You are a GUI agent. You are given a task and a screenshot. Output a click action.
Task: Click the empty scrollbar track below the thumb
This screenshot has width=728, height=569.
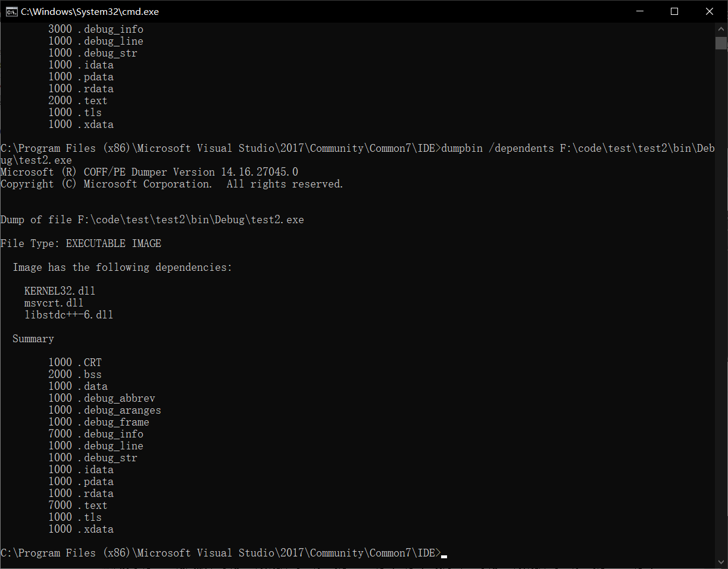(x=720, y=298)
